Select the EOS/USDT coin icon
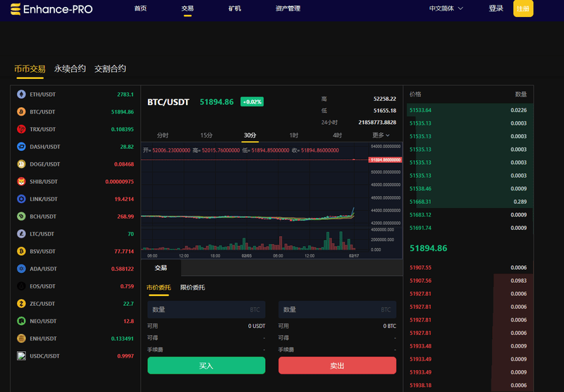The height and width of the screenshot is (392, 564). (x=21, y=286)
